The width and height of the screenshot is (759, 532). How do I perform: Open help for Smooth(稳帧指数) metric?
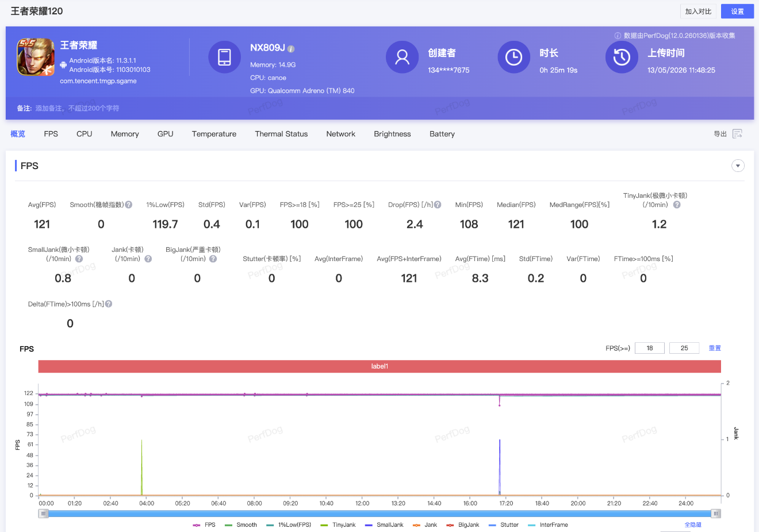tap(129, 205)
